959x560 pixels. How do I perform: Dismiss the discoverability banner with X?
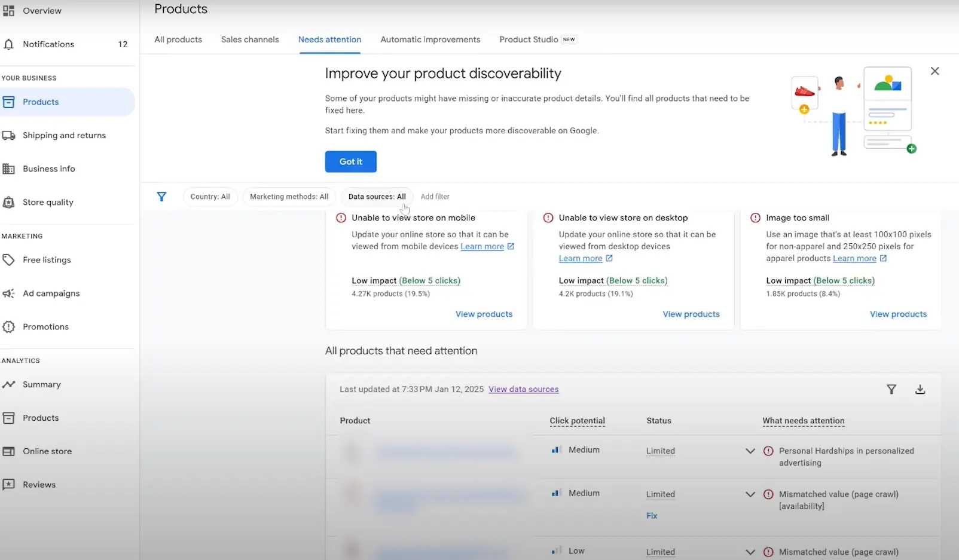tap(935, 71)
